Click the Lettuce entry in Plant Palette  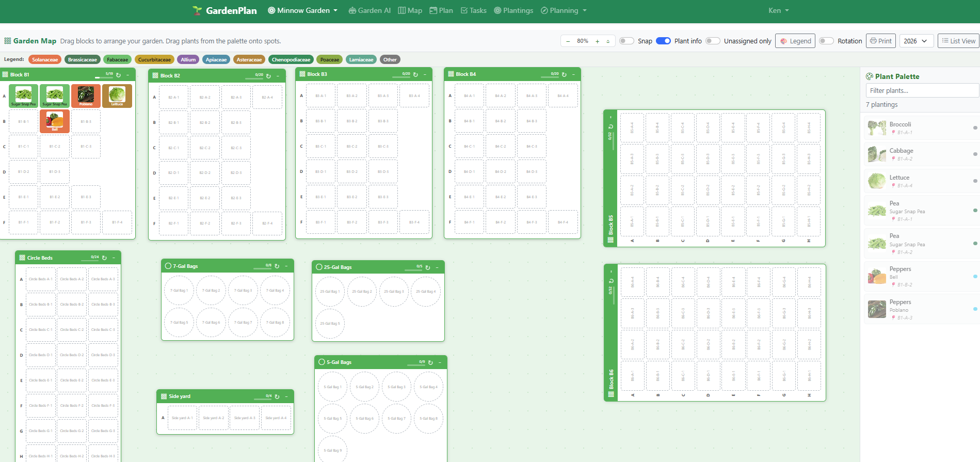[922, 181]
